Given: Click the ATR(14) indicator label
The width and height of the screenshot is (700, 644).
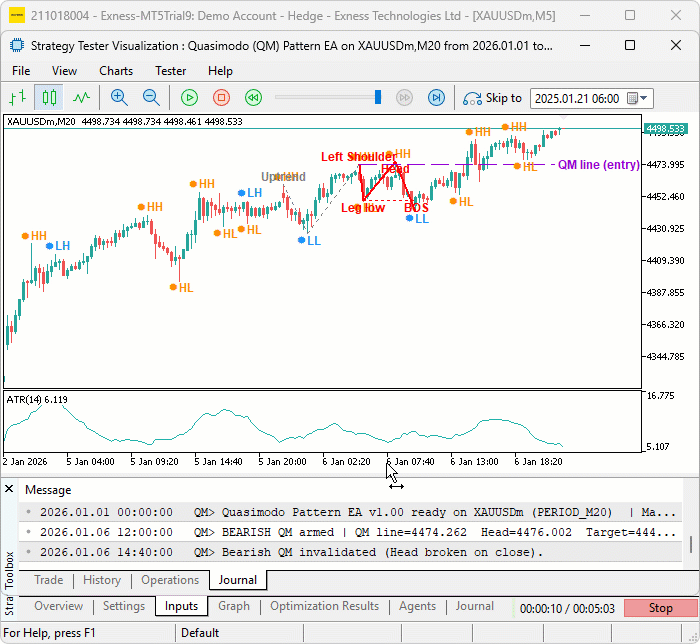Looking at the screenshot, I should [37, 399].
